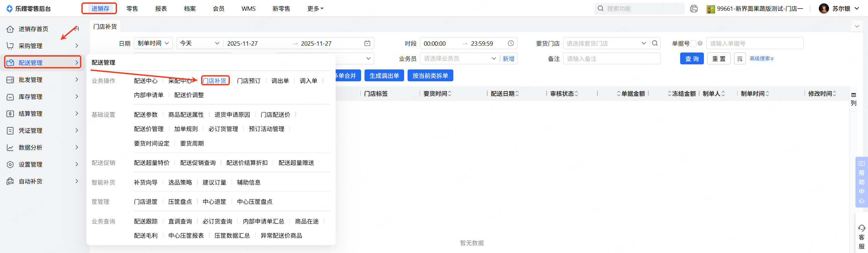Open the 制单时间 date type dropdown

tap(153, 43)
